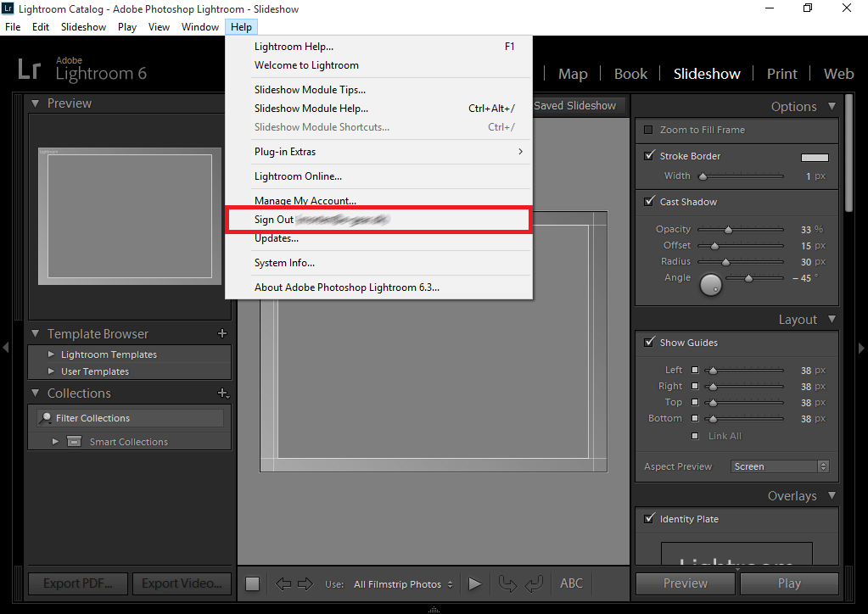This screenshot has height=614, width=868.
Task: Click the Stroke Border color swatch
Action: [815, 157]
